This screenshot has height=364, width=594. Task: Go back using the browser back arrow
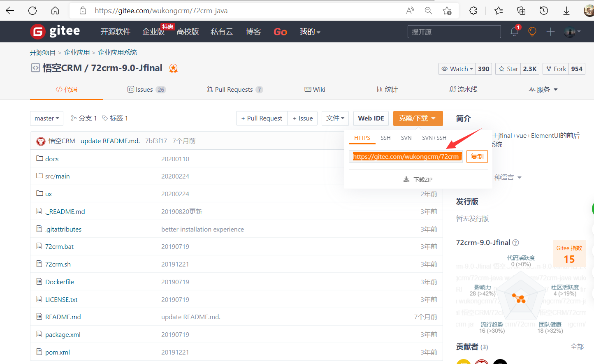tap(10, 11)
